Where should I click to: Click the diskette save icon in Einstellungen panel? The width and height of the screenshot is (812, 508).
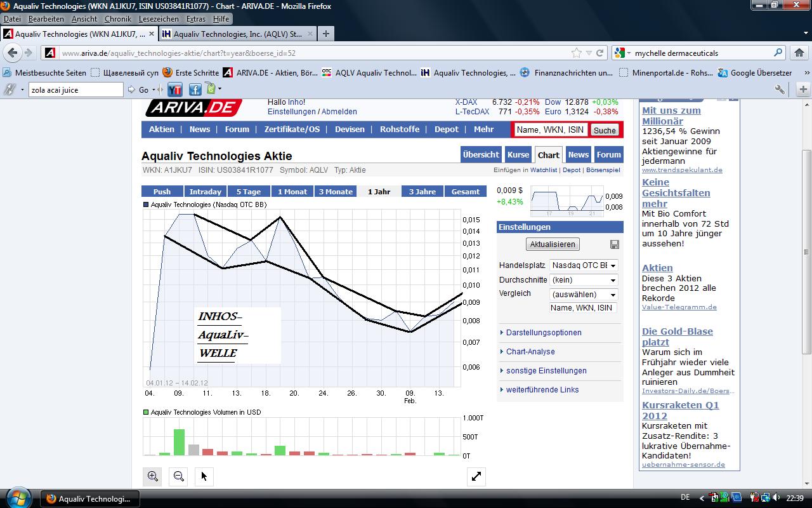[613, 244]
